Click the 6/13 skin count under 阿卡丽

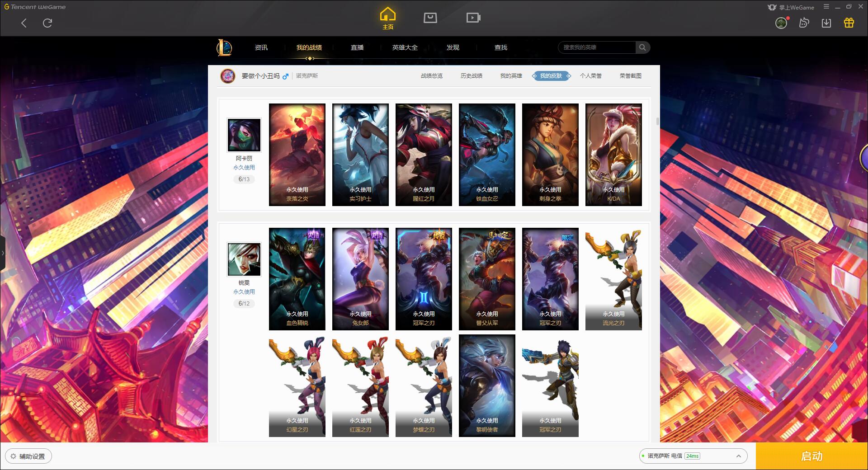point(244,179)
